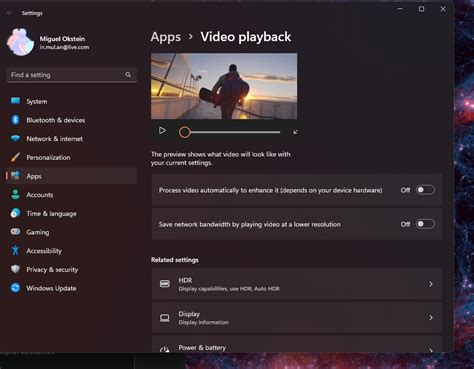The image size is (474, 369).
Task: Click the video preview thumbnail
Action: coord(224,86)
